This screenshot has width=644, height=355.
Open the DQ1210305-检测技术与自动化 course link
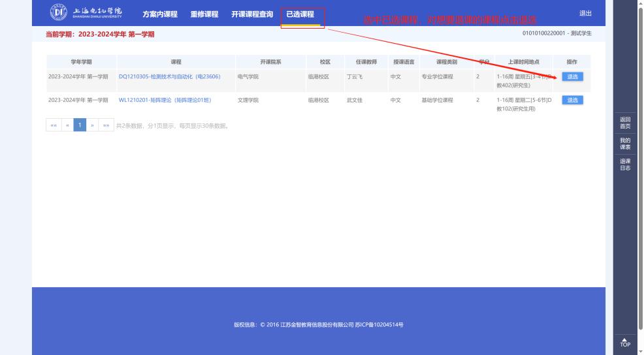169,76
